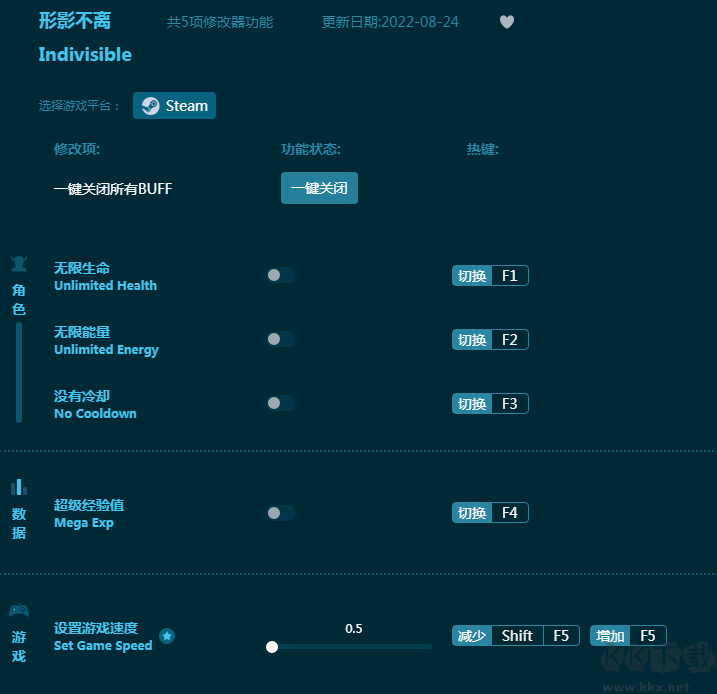
Task: Click the F3 hotkey field for No Cooldown
Action: (x=509, y=404)
